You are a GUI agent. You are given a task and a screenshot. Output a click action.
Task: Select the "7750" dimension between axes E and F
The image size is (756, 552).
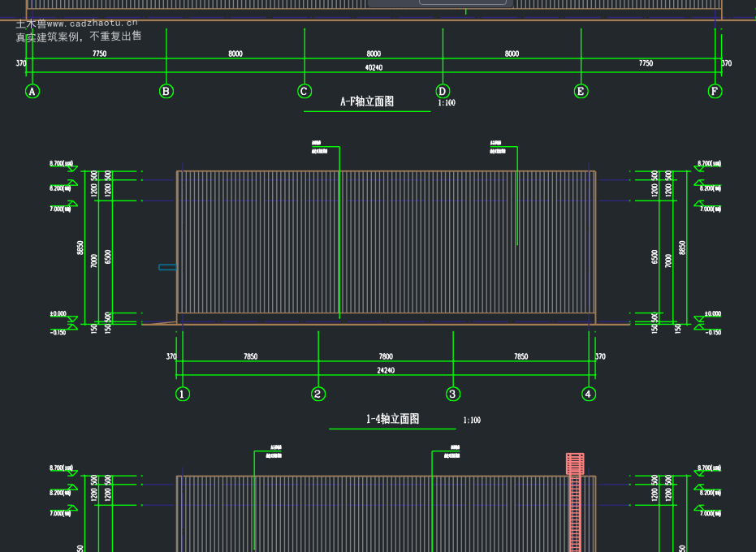click(646, 63)
